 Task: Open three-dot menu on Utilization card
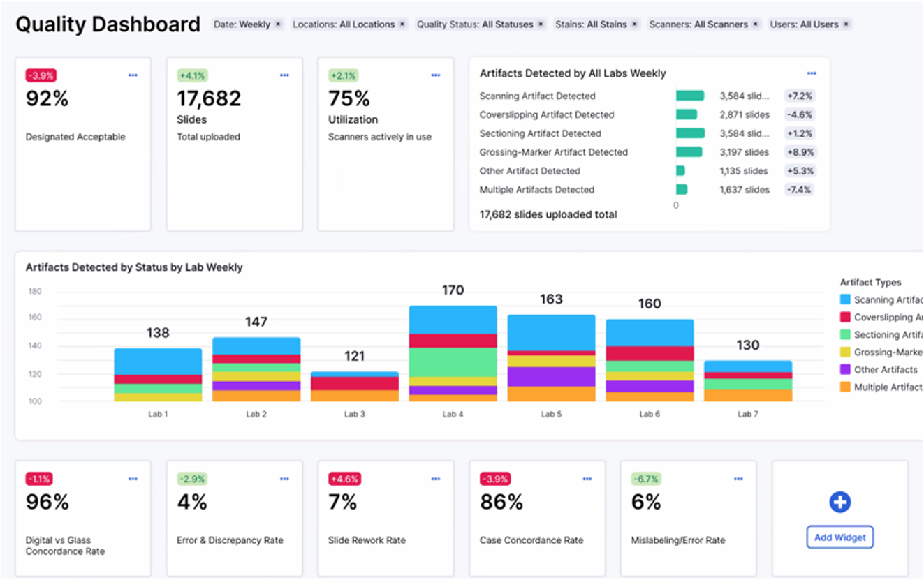pos(436,75)
